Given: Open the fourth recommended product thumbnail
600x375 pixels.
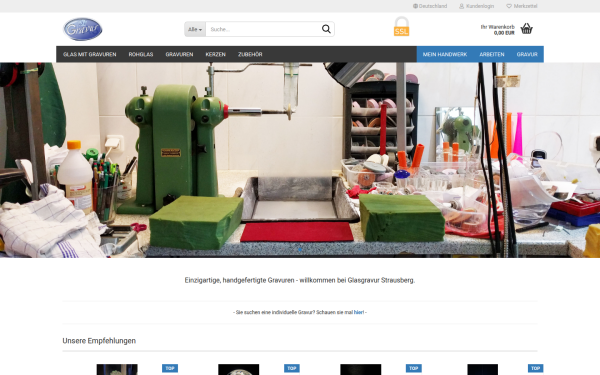Looking at the screenshot, I should coord(483,370).
